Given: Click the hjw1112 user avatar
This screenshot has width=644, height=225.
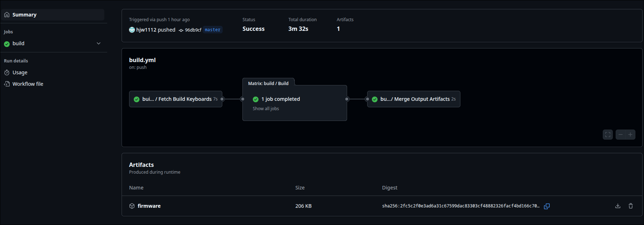Looking at the screenshot, I should click(132, 30).
